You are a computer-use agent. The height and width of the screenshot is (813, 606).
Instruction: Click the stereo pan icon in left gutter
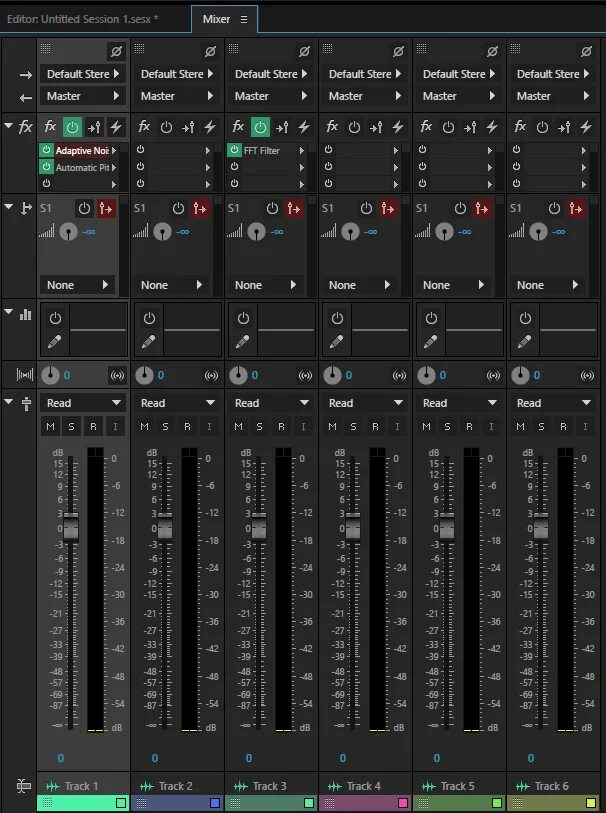point(25,374)
